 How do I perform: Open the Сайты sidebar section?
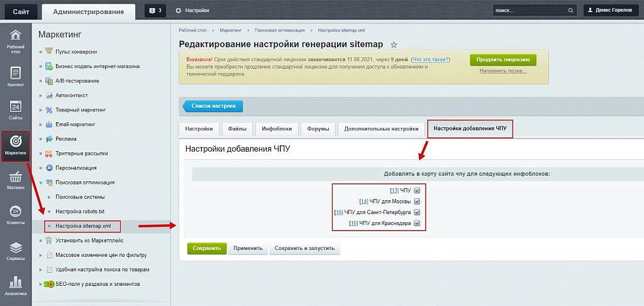(x=16, y=110)
